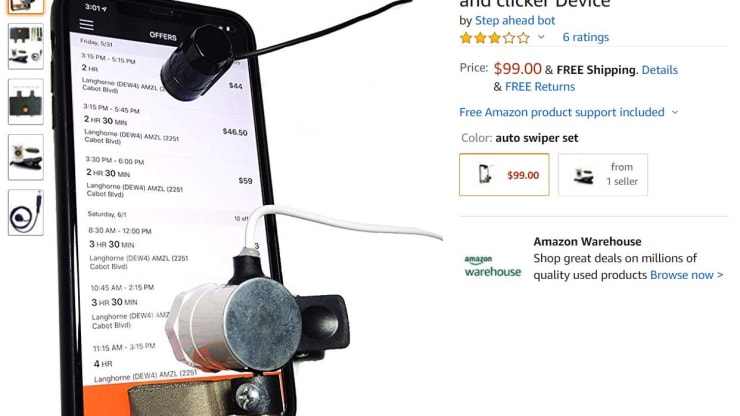Expand Free Amazon product support chevron
Image resolution: width=740 pixels, height=416 pixels.
[675, 112]
